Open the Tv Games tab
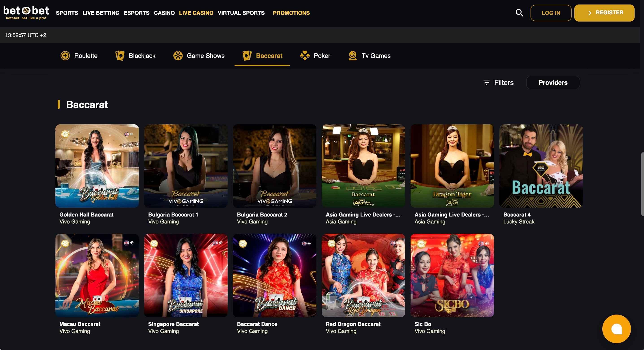Image resolution: width=644 pixels, height=350 pixels. click(369, 56)
